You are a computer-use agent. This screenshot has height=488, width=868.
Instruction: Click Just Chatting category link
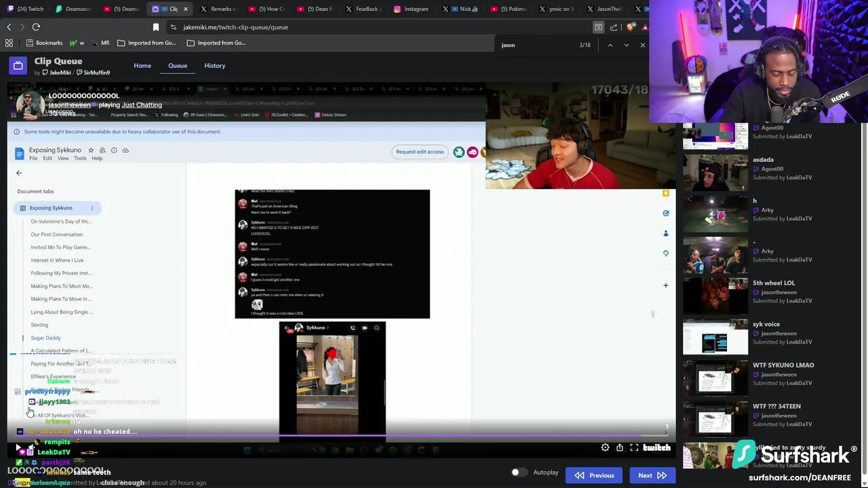pyautogui.click(x=142, y=105)
